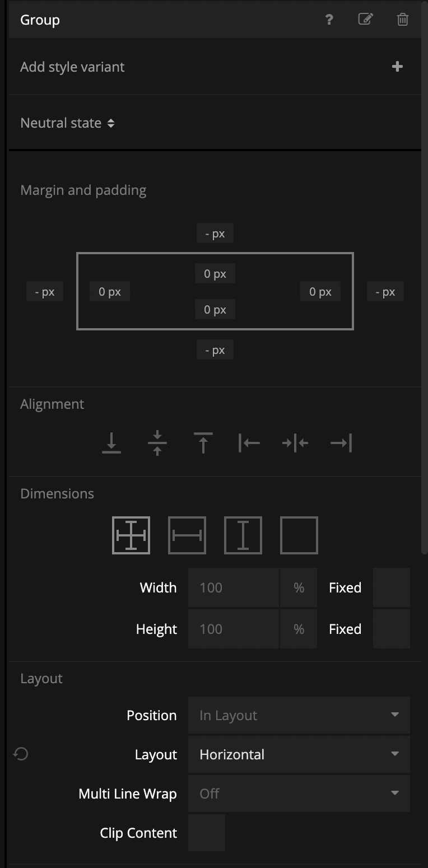The width and height of the screenshot is (428, 868).
Task: Reset the Layout property with revert icon
Action: pos(21,754)
